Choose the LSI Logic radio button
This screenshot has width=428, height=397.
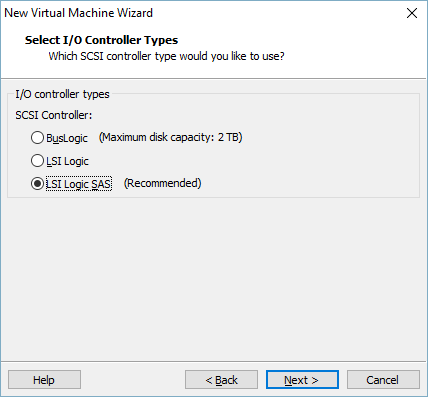(37, 161)
